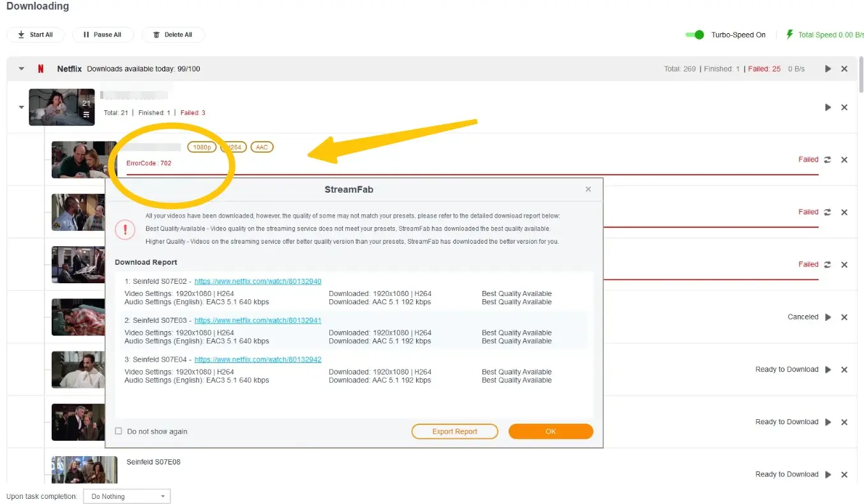Export the download report
The height and width of the screenshot is (504, 864).
coord(454,431)
